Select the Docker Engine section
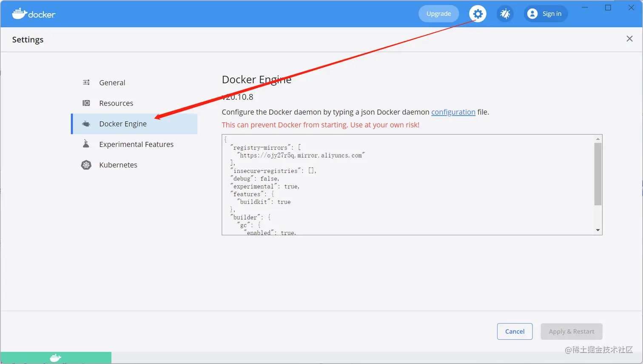 click(134, 124)
